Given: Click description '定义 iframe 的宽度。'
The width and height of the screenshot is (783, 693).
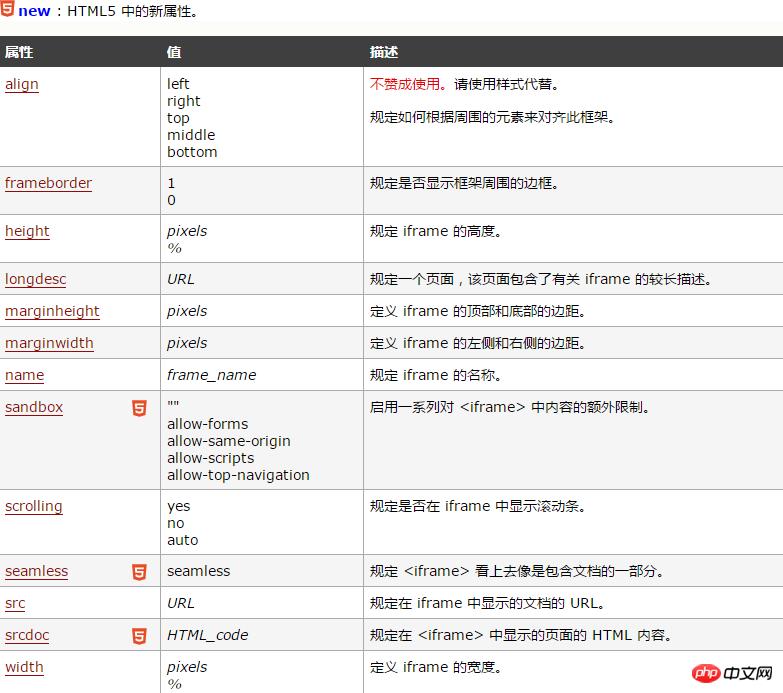Looking at the screenshot, I should coord(436,667).
